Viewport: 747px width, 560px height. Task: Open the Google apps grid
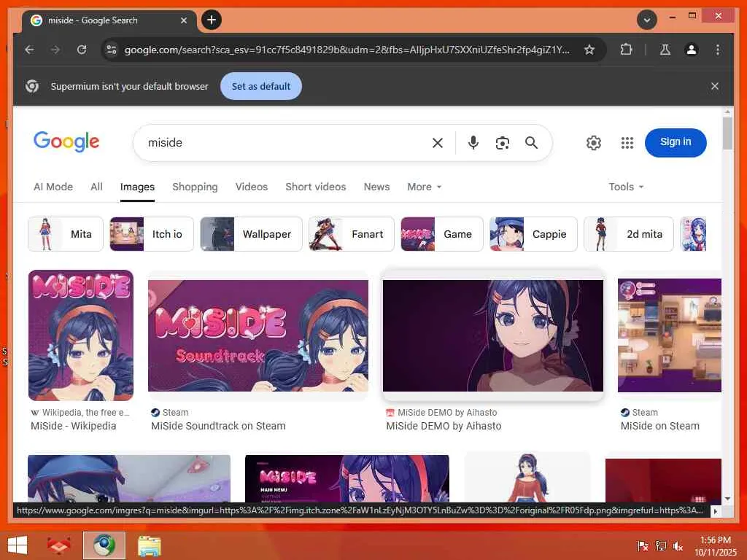[627, 142]
